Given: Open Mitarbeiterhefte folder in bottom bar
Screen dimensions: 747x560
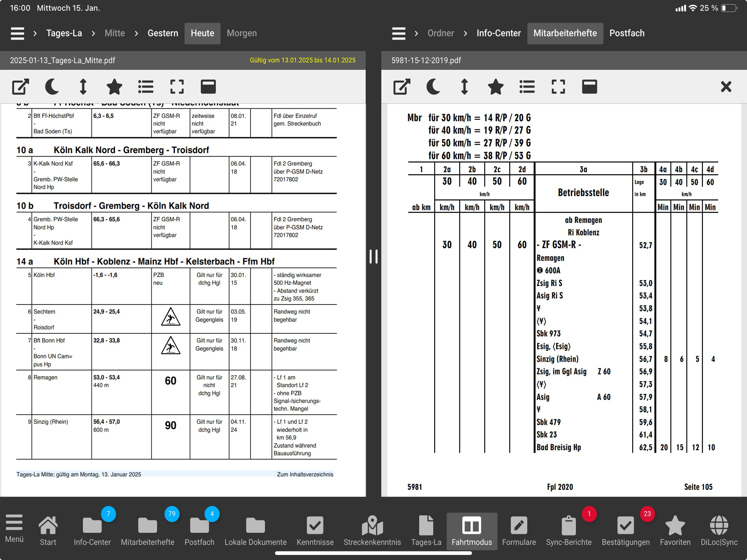Looking at the screenshot, I should click(148, 531).
